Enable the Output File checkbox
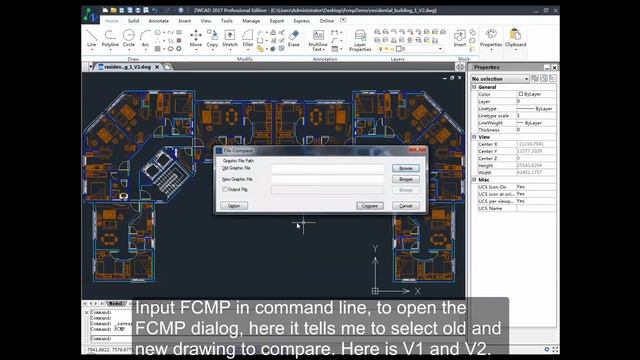The width and height of the screenshot is (640, 360). tap(224, 189)
